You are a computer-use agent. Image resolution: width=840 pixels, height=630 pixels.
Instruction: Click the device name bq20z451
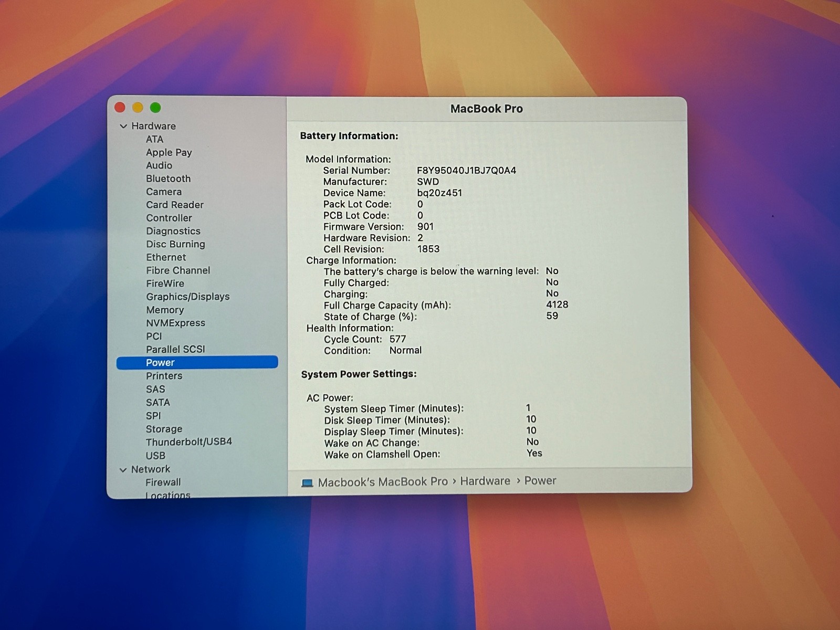click(x=439, y=193)
